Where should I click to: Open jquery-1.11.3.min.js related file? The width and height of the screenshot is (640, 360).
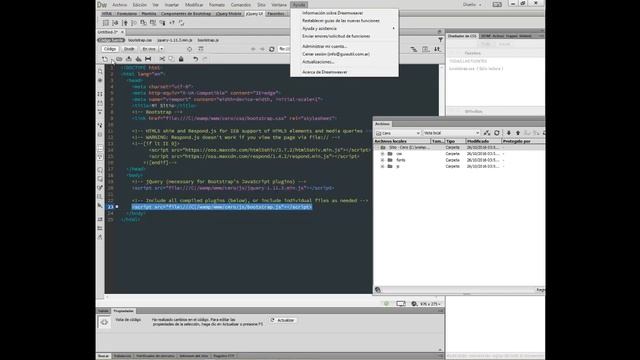pyautogui.click(x=175, y=40)
